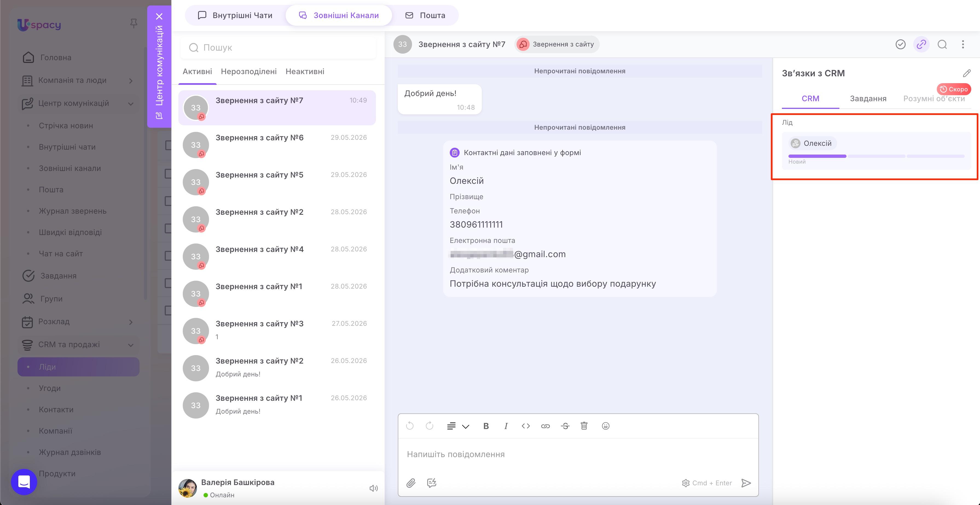This screenshot has width=980, height=505.
Task: Apply bold formatting in editor
Action: [x=486, y=426]
